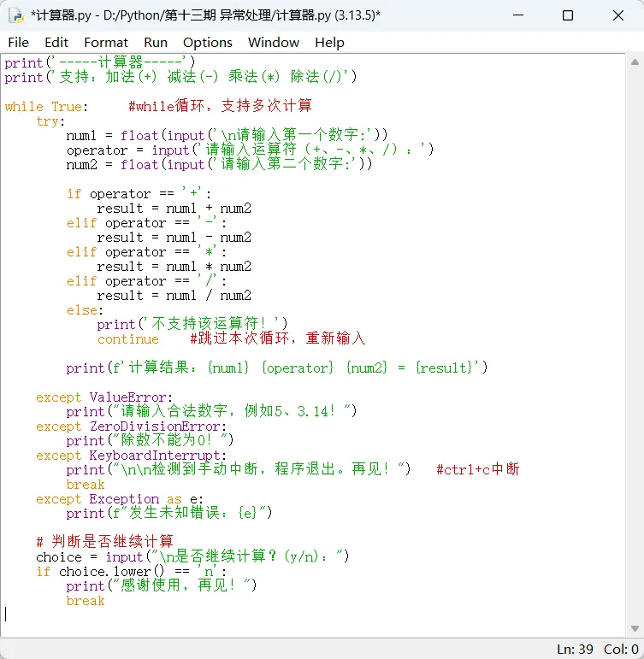The height and width of the screenshot is (659, 644).
Task: Click the print line '请输入合法数字'
Action: click(211, 411)
